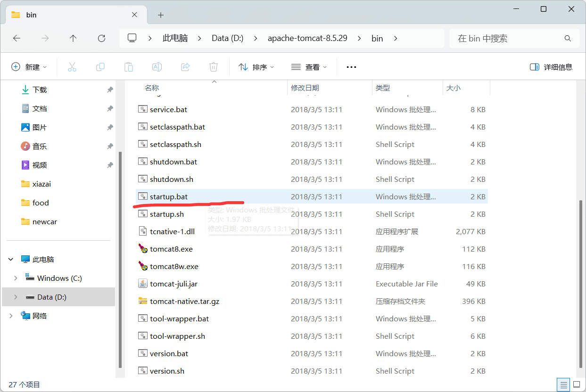Click the version.bat file icon
Image resolution: width=586 pixels, height=392 pixels.
pos(143,353)
